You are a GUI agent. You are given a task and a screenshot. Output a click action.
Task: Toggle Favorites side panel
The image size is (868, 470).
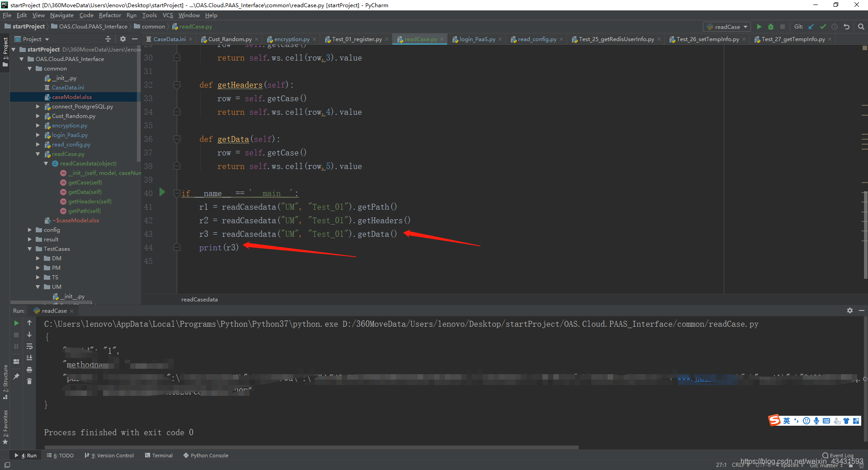5,427
